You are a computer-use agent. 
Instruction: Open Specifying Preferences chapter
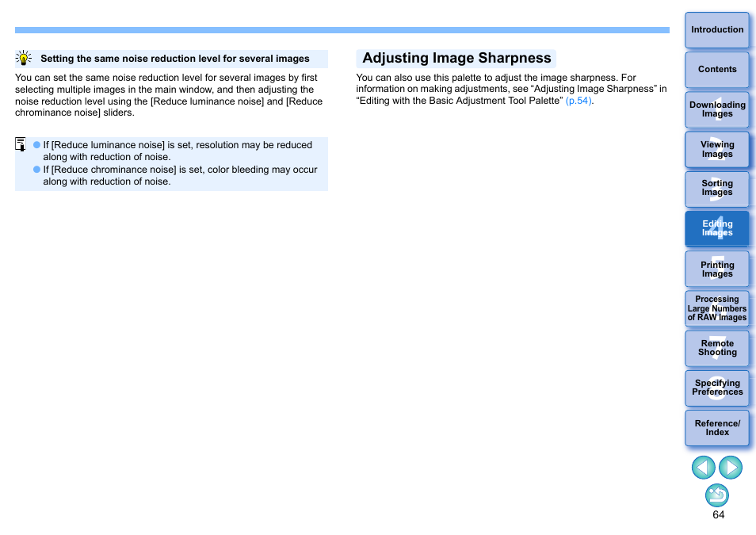(x=717, y=388)
